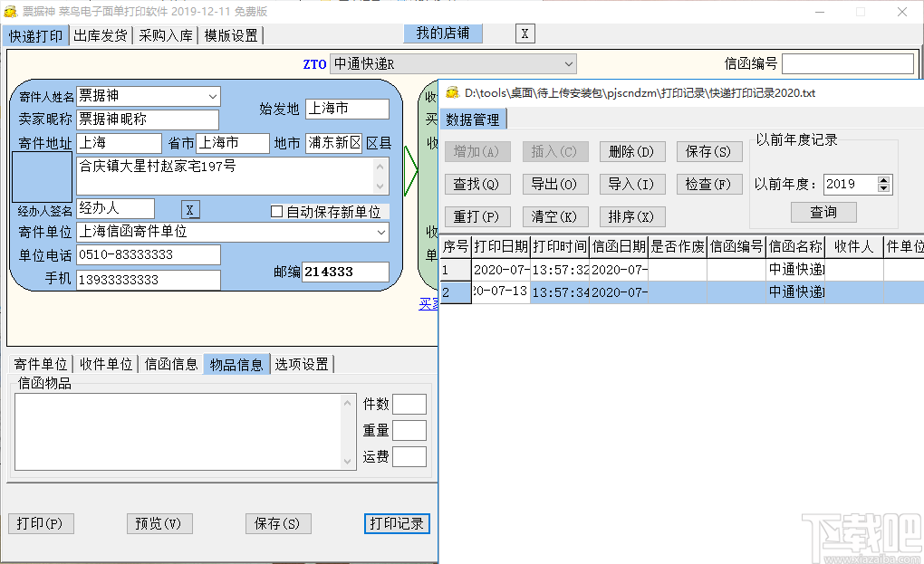Click the 件数 input field
The height and width of the screenshot is (564, 924).
tap(409, 405)
